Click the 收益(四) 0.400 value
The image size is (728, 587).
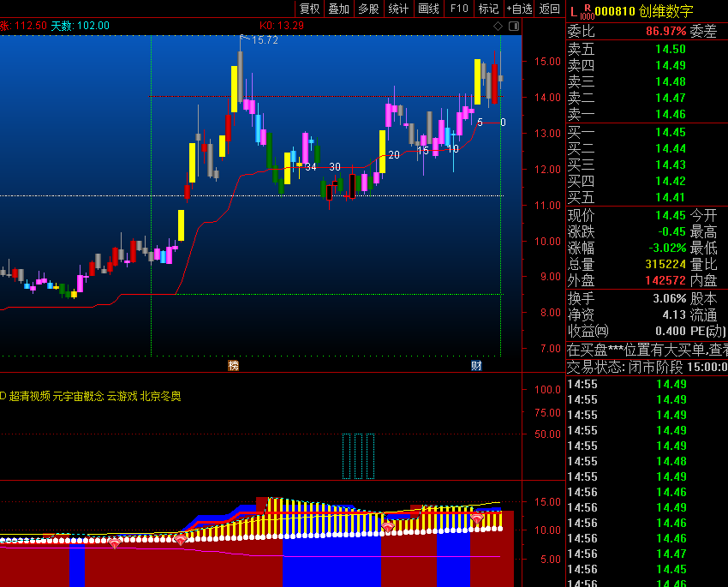(671, 331)
